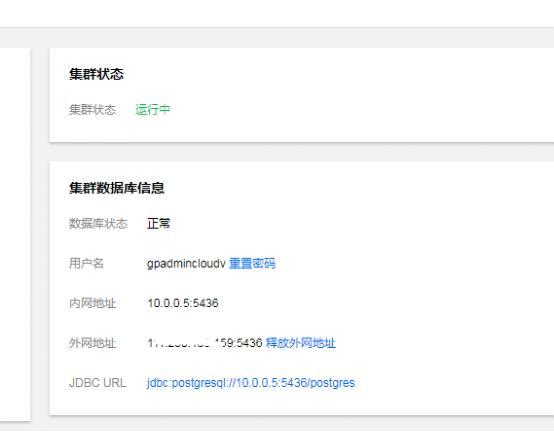Viewport: 554px width, 432px height.
Task: Click the blank top header bar
Action: 277,13
